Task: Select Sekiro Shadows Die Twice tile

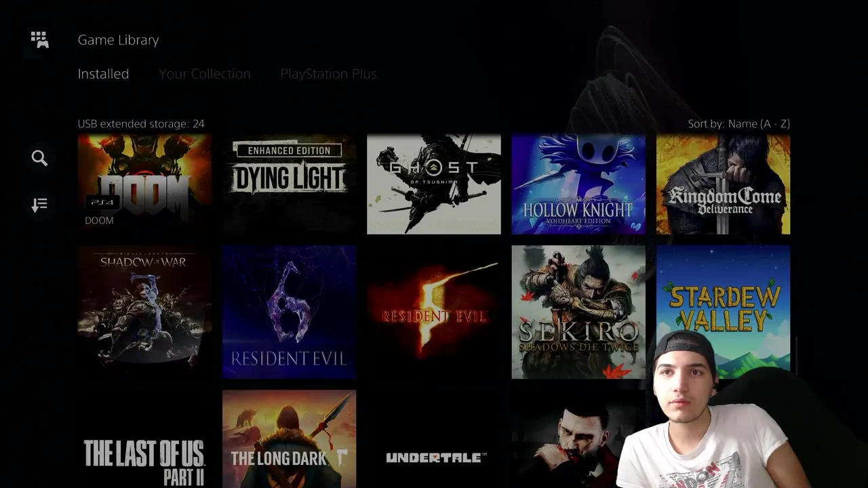Action: (x=578, y=312)
